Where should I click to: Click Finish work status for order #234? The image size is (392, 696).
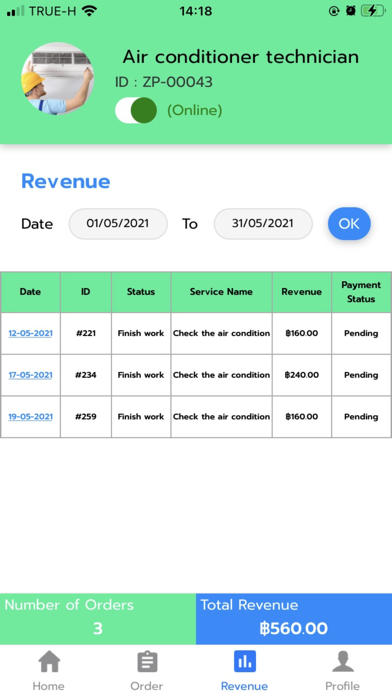141,375
